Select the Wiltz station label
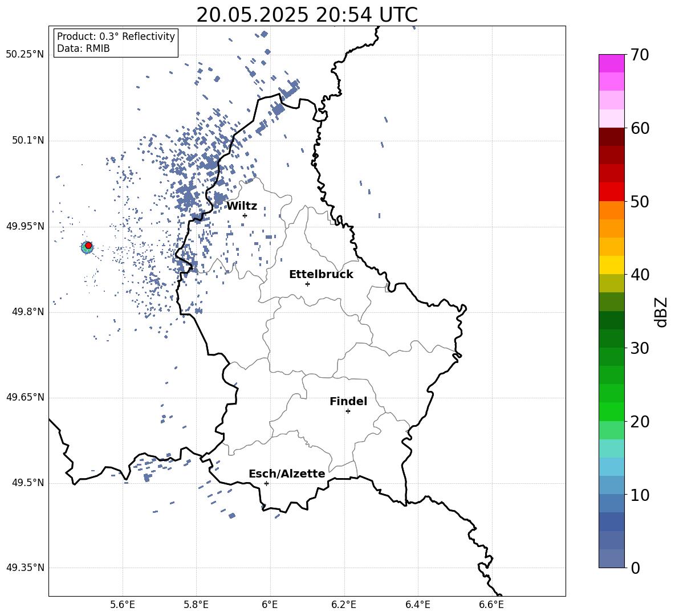Image resolution: width=675 pixels, height=616 pixels. pyautogui.click(x=242, y=206)
